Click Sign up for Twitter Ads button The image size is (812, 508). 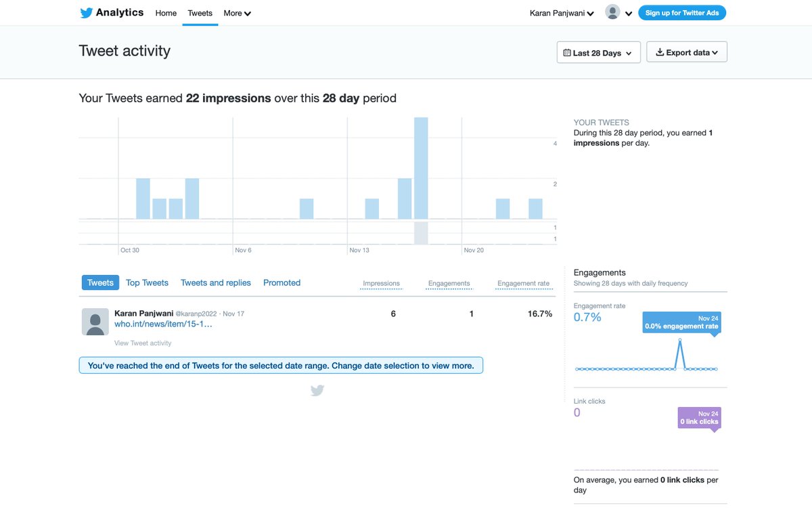click(682, 13)
